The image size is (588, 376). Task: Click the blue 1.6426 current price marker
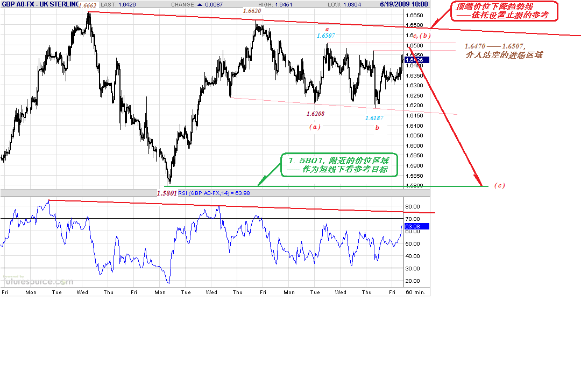(x=416, y=60)
